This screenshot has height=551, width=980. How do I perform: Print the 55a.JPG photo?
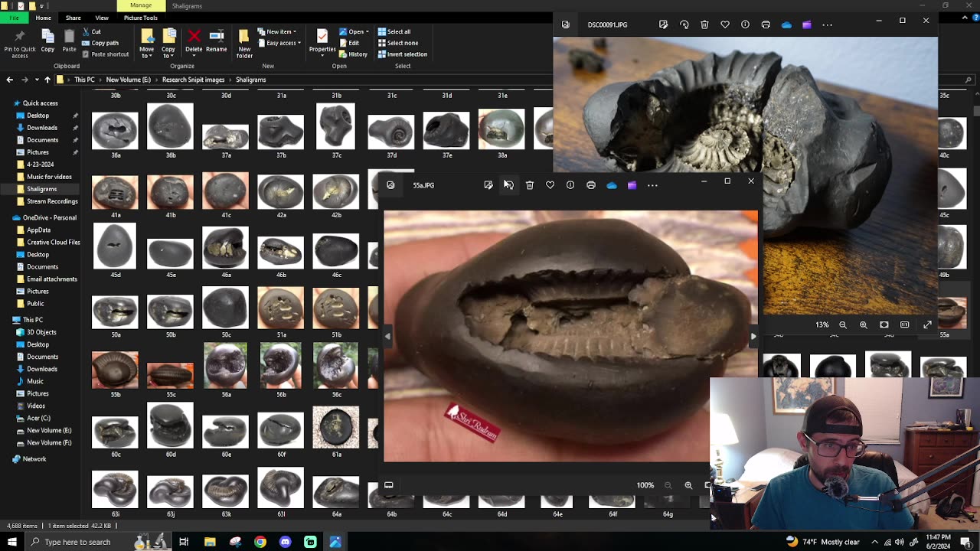[x=591, y=185]
